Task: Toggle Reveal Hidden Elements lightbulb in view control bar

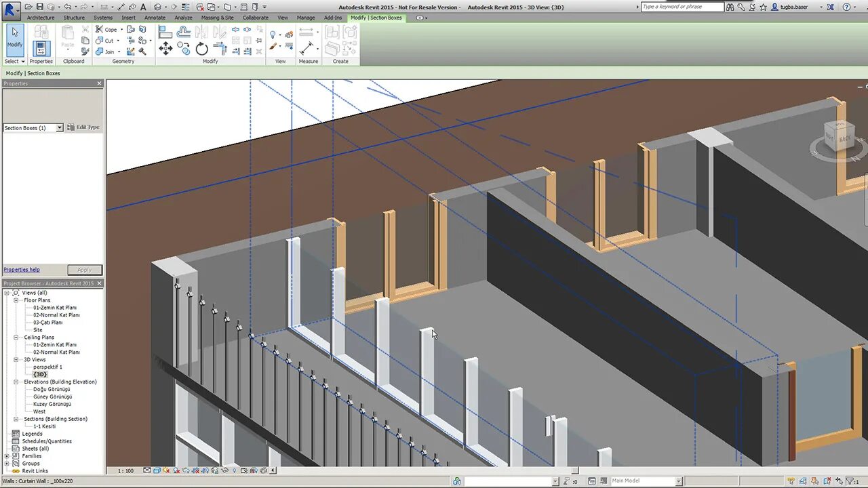Action: click(235, 470)
